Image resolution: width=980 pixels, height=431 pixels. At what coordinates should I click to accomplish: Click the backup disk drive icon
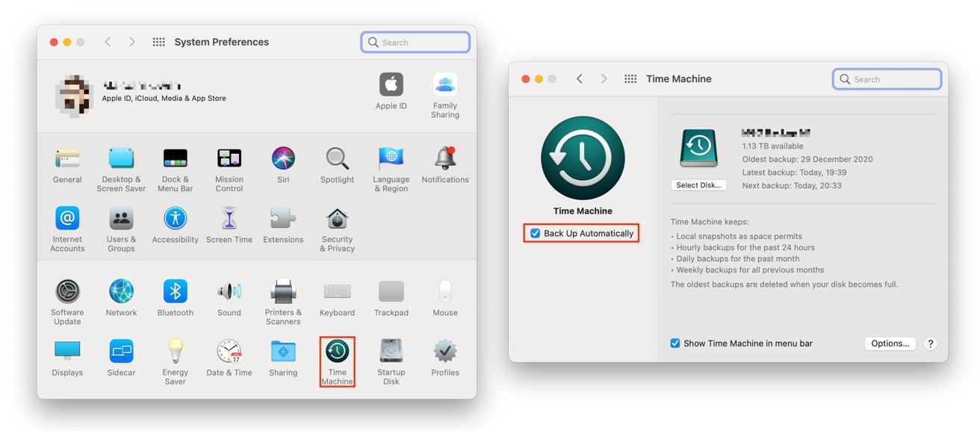click(698, 148)
